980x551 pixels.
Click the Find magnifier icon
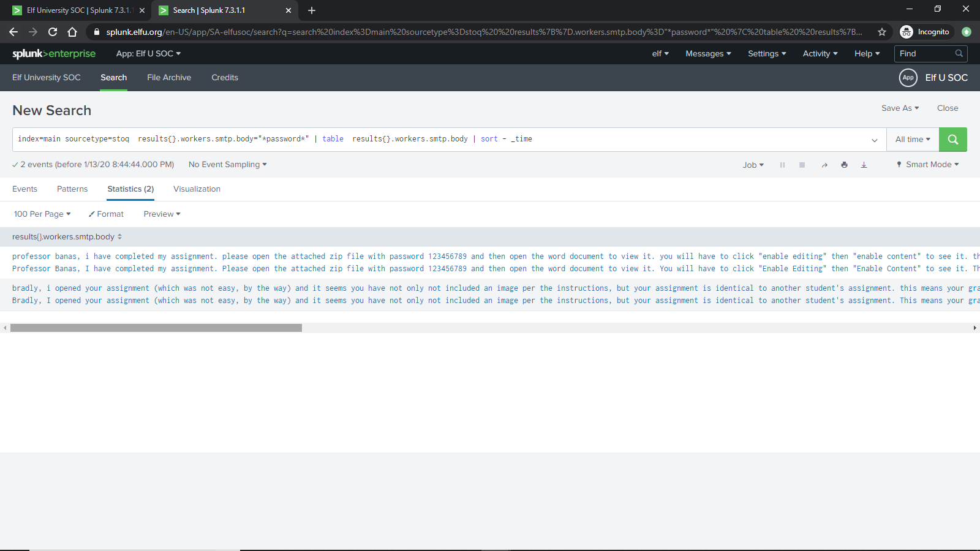[959, 54]
